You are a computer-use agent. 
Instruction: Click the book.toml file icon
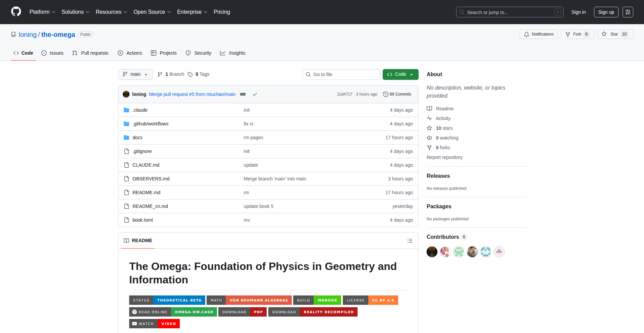(126, 220)
